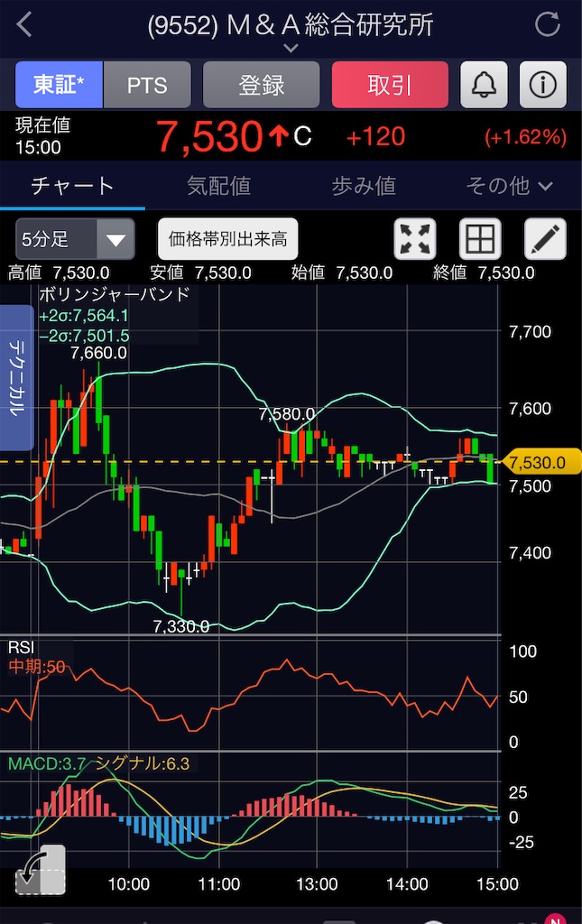Tap the 13:00 time axis label
Viewport: 582px width, 924px height.
point(317,884)
